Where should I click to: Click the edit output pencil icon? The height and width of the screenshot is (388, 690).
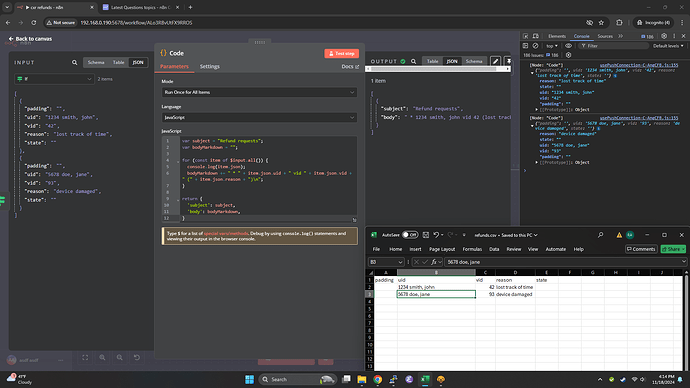(x=495, y=62)
